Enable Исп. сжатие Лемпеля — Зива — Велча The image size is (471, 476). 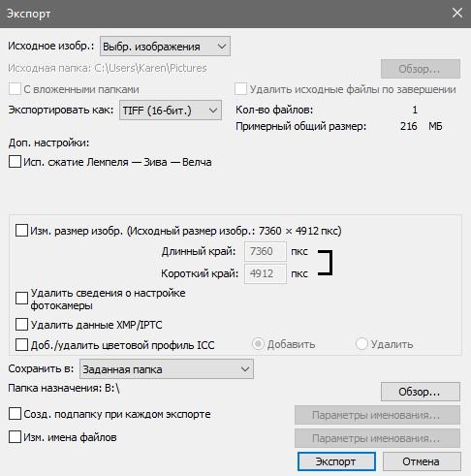[x=15, y=162]
